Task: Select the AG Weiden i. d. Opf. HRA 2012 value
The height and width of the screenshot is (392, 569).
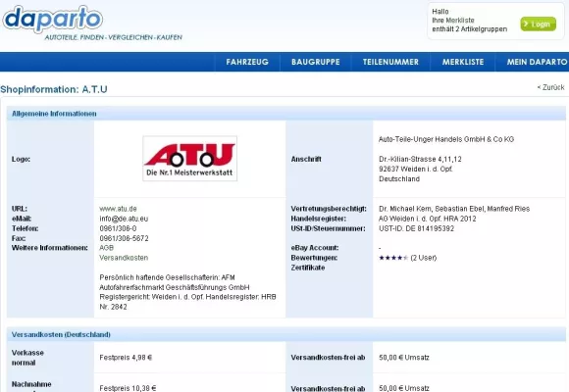Action: 428,219
